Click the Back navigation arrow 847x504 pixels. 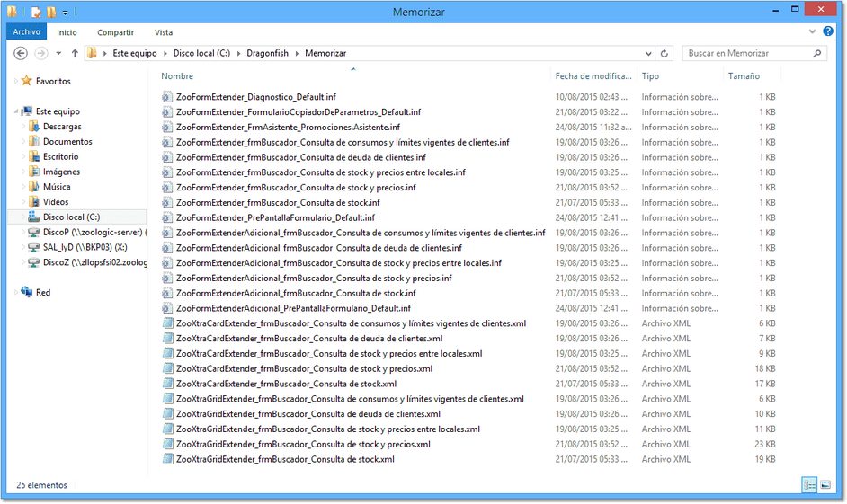tap(21, 54)
